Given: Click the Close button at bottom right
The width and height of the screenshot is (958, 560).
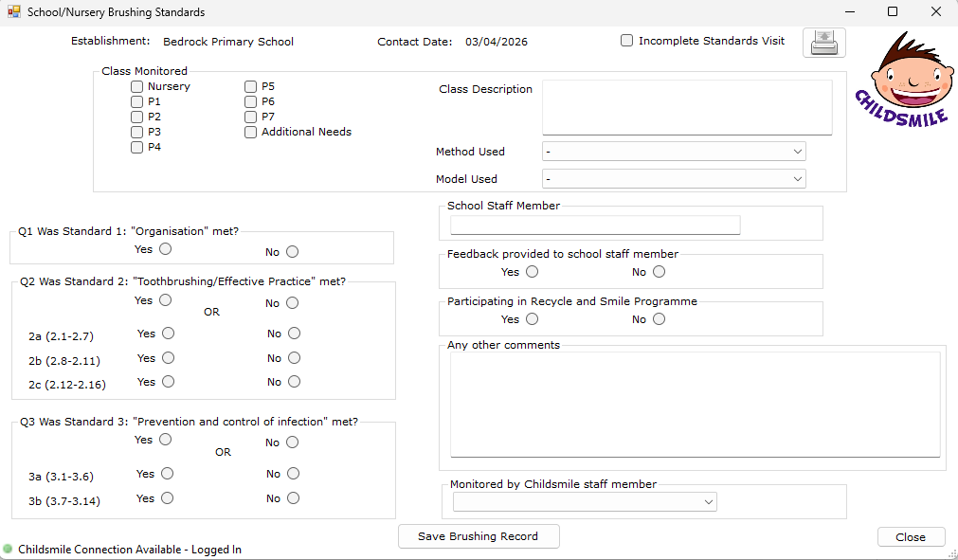Looking at the screenshot, I should pos(911,537).
